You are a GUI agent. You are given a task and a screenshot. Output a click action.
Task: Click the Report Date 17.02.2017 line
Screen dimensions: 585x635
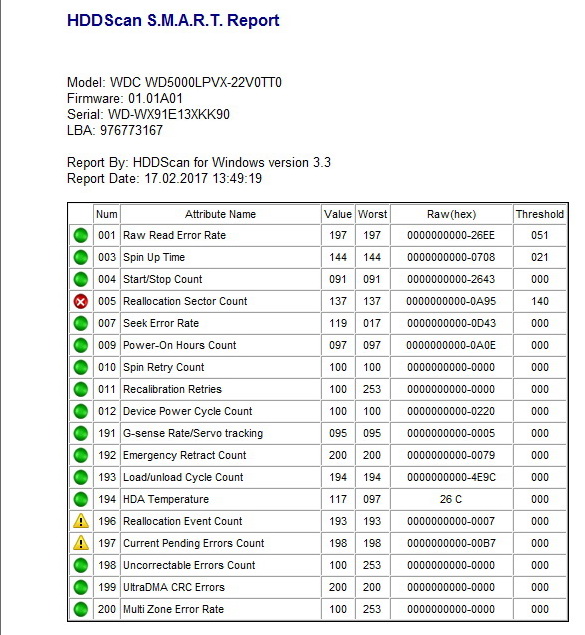164,179
